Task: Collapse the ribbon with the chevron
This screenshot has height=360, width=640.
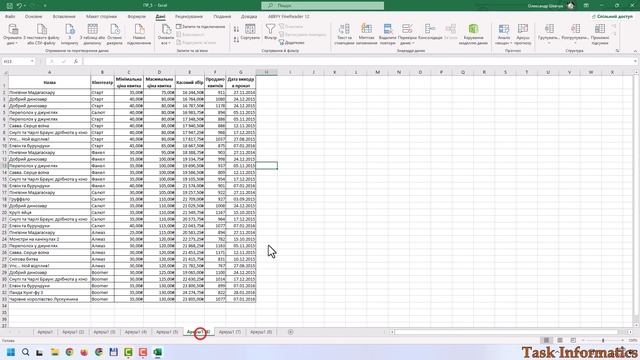Action: click(x=635, y=51)
